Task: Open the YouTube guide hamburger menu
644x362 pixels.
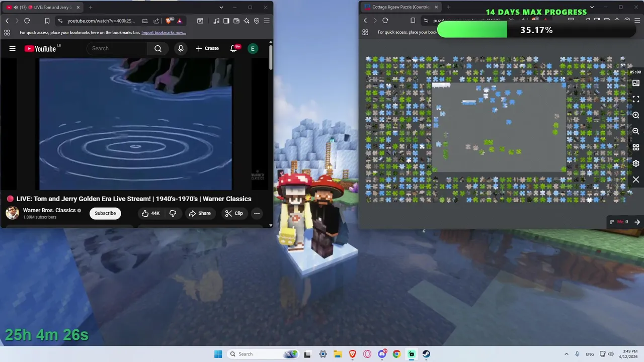Action: tap(13, 48)
